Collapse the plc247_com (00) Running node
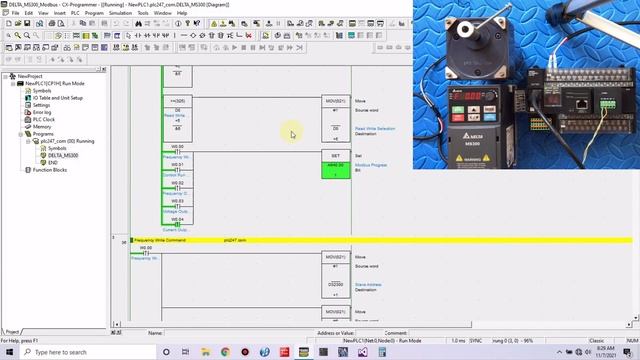 point(28,141)
